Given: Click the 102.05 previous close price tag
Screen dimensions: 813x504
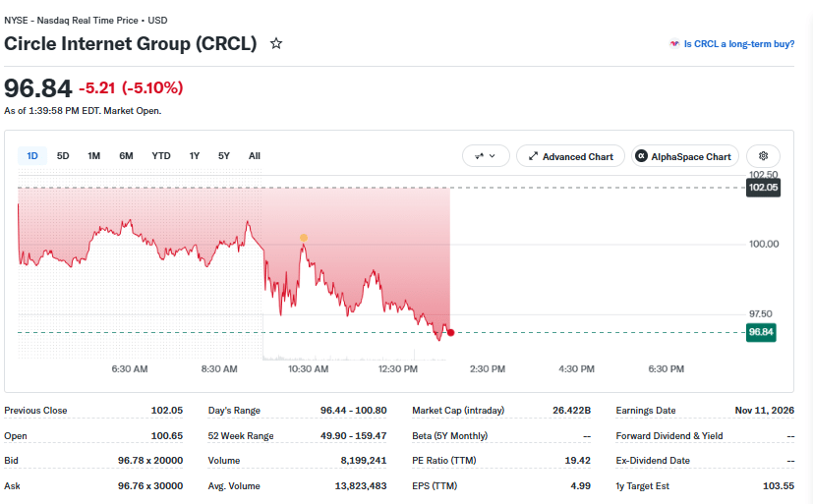Looking at the screenshot, I should click(763, 188).
